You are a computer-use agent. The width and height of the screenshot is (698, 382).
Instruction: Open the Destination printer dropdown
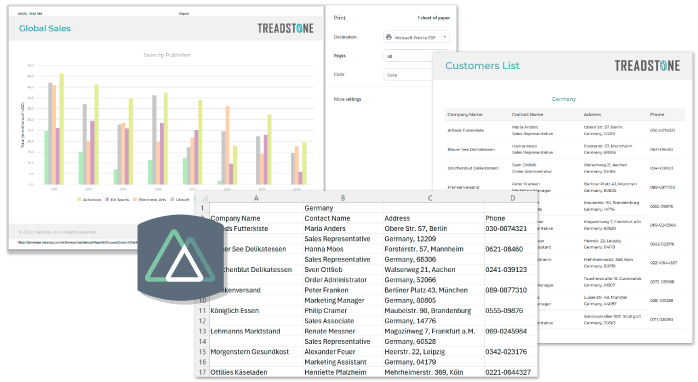point(416,37)
